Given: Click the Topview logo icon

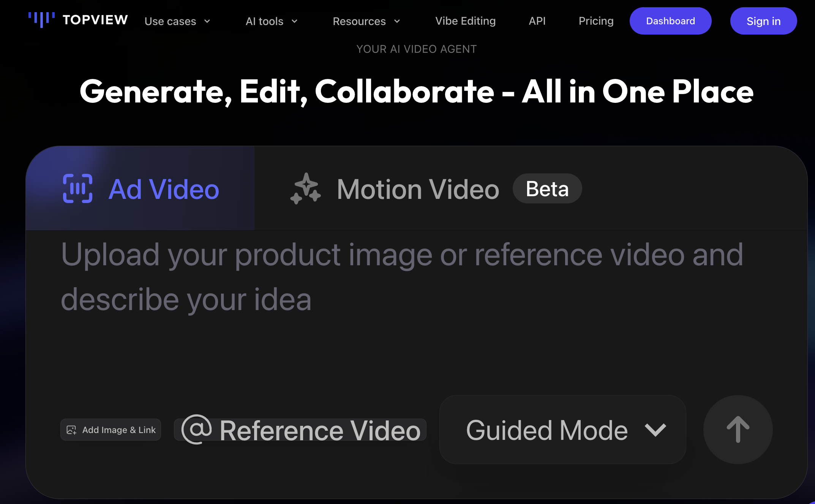Looking at the screenshot, I should (41, 19).
